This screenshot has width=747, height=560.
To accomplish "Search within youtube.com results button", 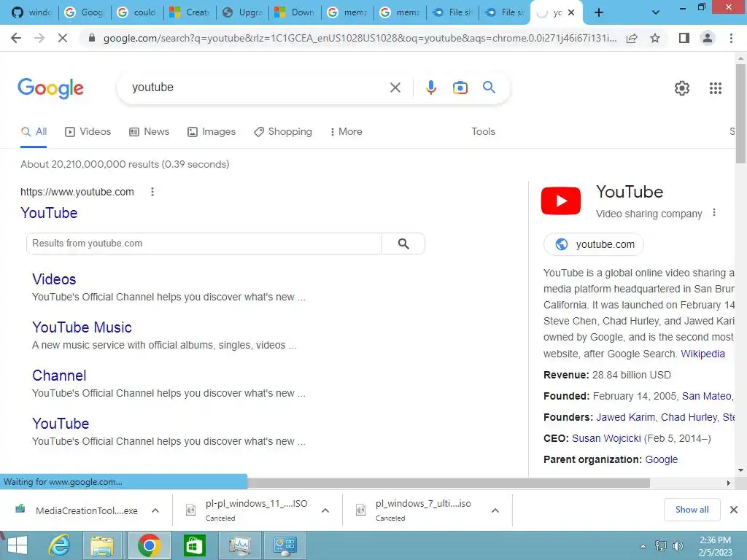I will point(403,244).
